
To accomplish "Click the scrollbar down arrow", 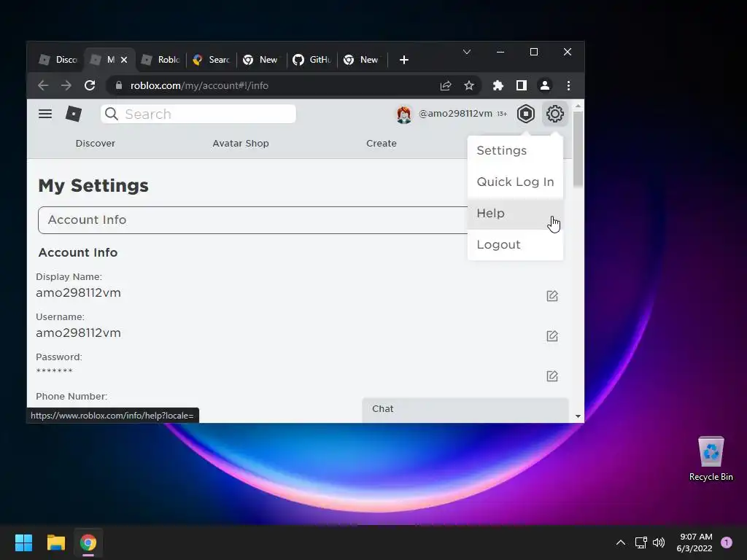I will click(x=578, y=416).
